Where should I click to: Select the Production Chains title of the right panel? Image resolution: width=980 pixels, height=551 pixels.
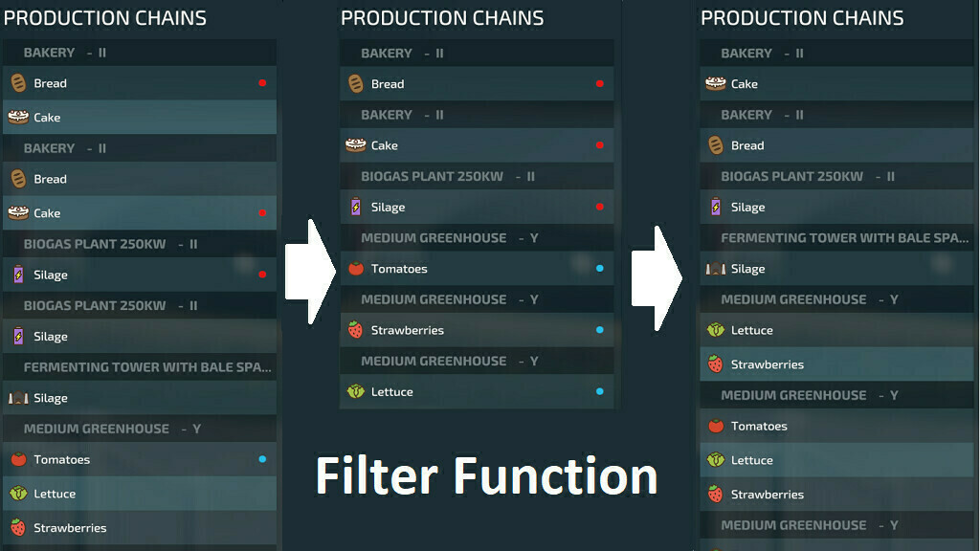coord(802,18)
